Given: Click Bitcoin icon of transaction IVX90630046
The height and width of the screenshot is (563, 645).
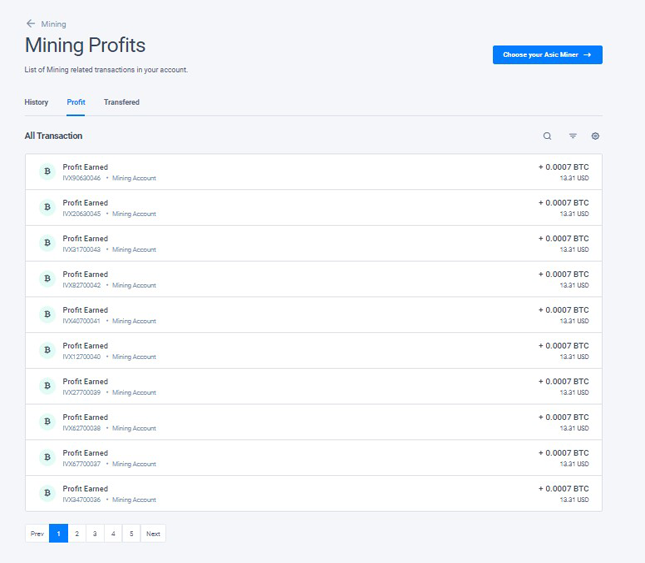Looking at the screenshot, I should click(46, 172).
